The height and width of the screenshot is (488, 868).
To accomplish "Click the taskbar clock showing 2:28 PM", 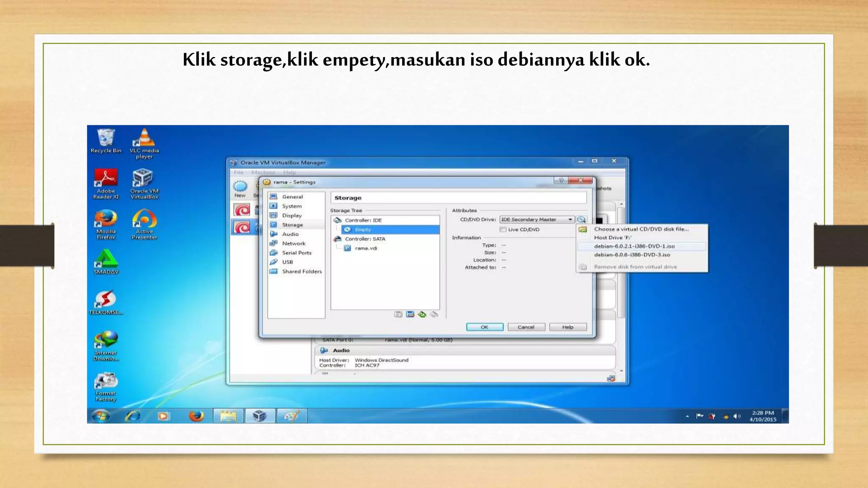I will pos(763,416).
